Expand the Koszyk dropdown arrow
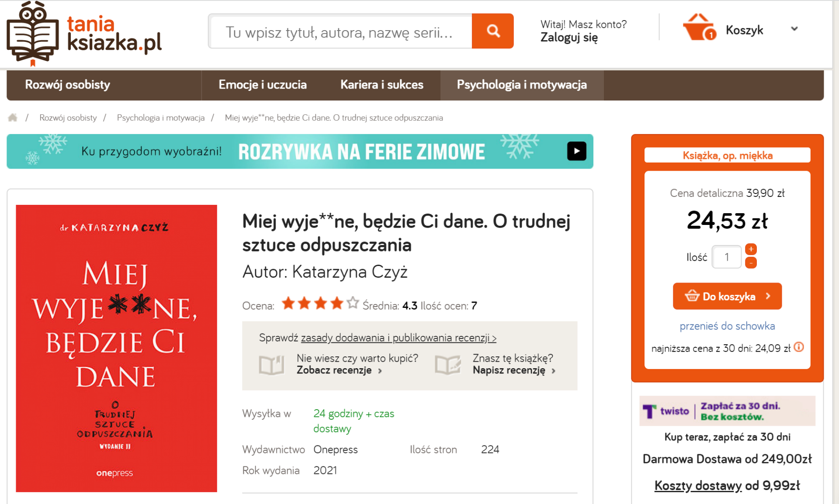 click(794, 29)
